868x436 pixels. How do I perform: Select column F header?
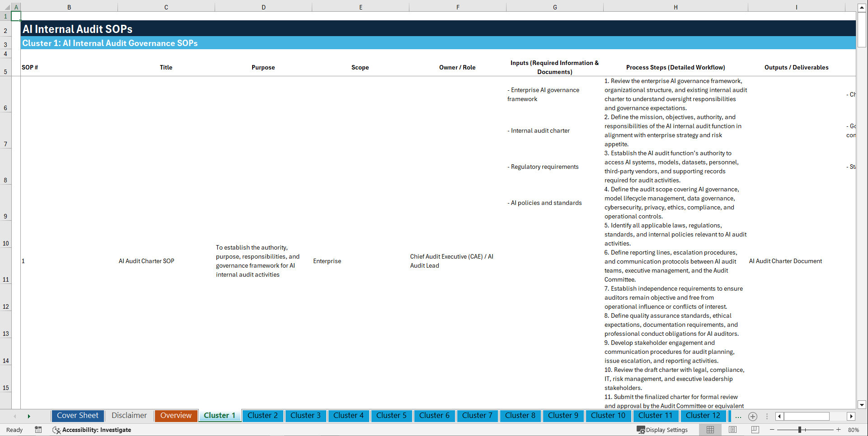(458, 7)
